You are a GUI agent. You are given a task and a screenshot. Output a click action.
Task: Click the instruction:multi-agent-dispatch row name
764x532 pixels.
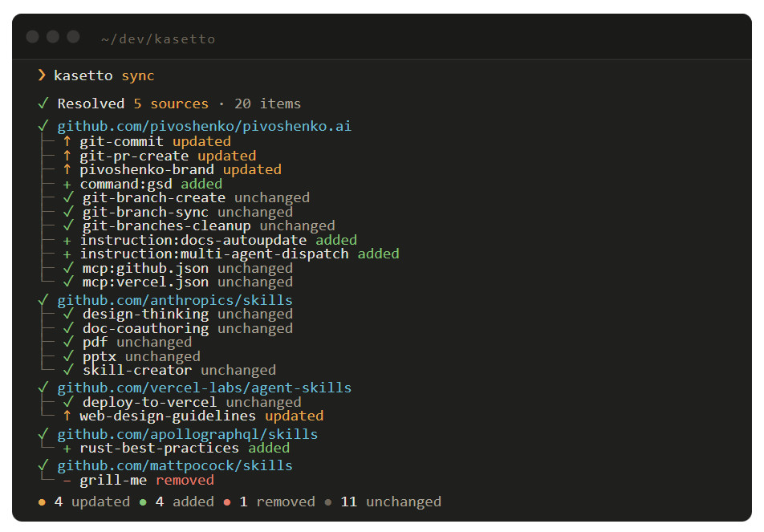[214, 254]
